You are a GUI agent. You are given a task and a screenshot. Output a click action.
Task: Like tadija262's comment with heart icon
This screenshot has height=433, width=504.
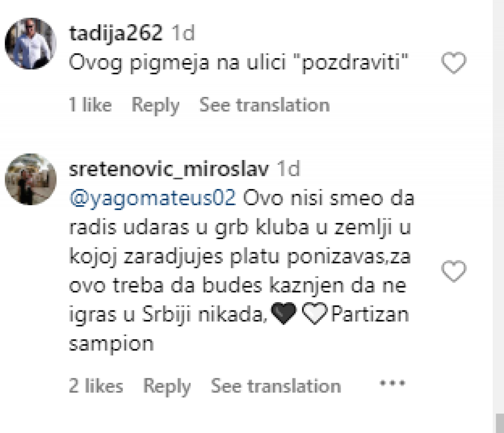453,63
